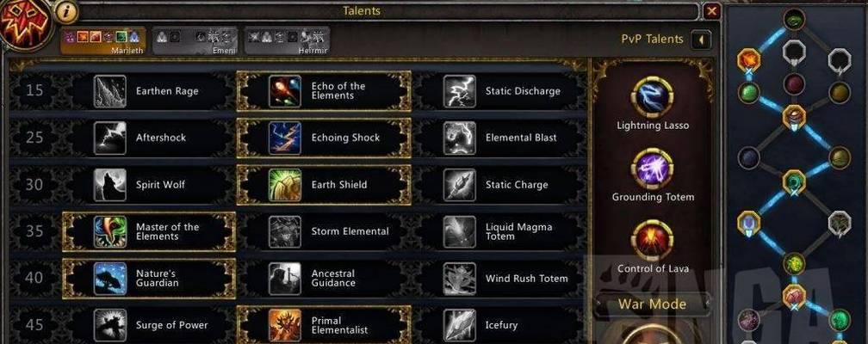Open the info button beside the class emblem
This screenshot has width=868, height=344.
66,12
